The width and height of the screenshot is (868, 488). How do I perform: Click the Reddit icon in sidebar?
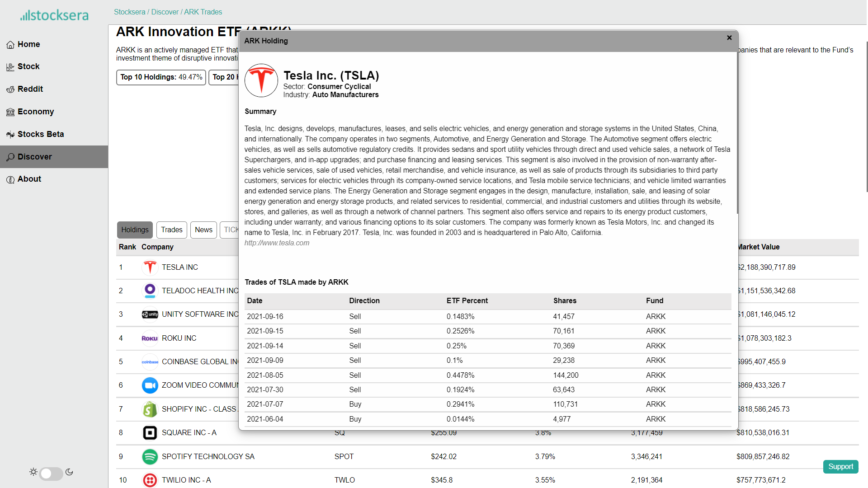pyautogui.click(x=10, y=89)
